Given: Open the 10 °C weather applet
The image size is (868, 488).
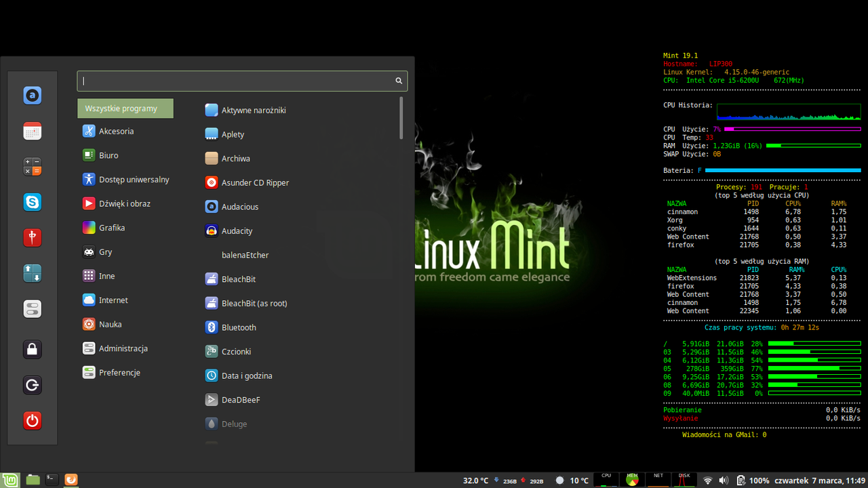Looking at the screenshot, I should click(572, 481).
